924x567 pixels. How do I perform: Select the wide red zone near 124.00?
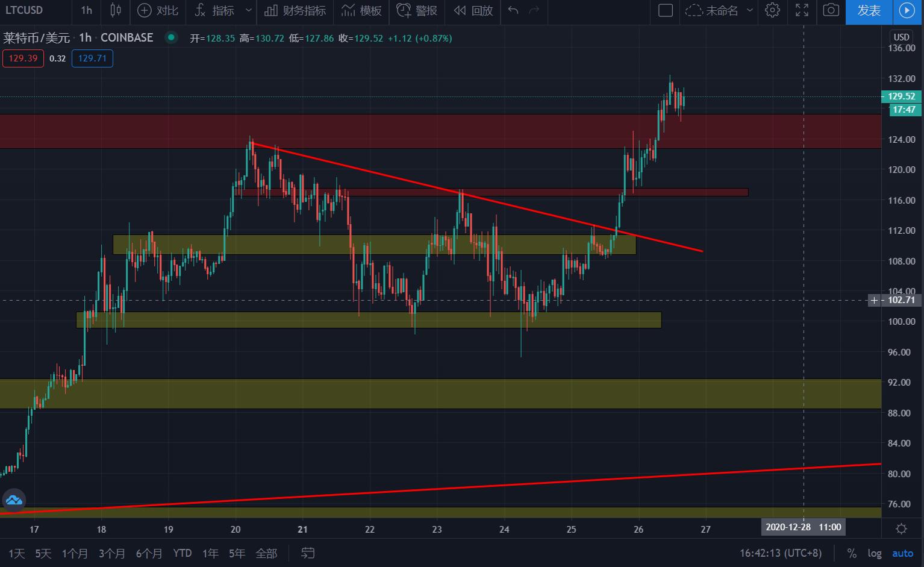(x=440, y=131)
